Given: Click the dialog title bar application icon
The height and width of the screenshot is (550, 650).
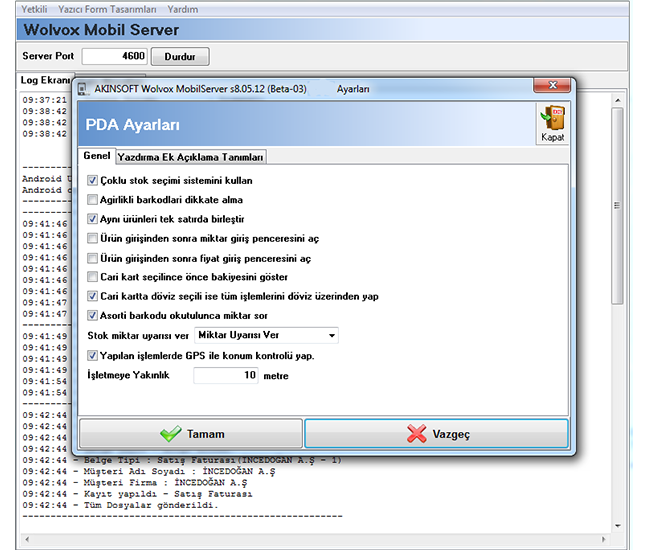Looking at the screenshot, I should pos(83,89).
